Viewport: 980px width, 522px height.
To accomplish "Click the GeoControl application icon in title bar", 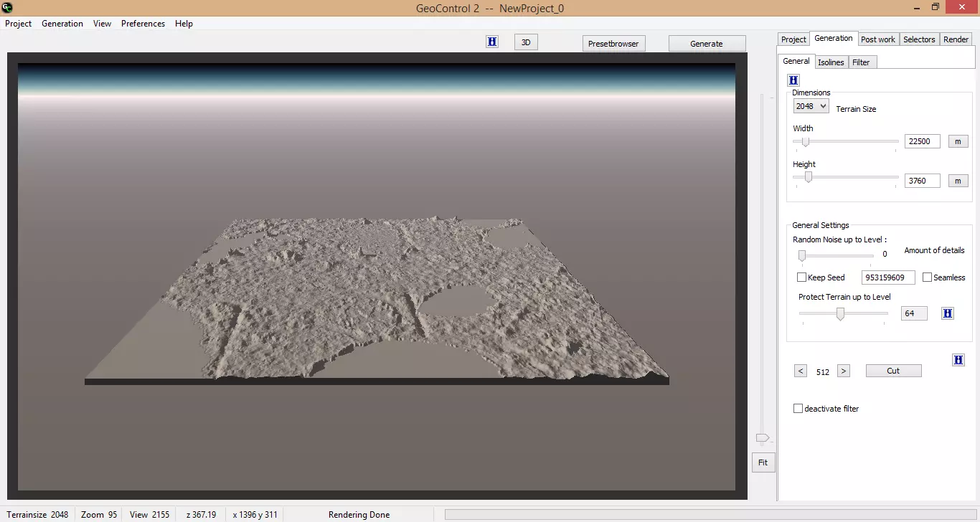I will (x=8, y=6).
